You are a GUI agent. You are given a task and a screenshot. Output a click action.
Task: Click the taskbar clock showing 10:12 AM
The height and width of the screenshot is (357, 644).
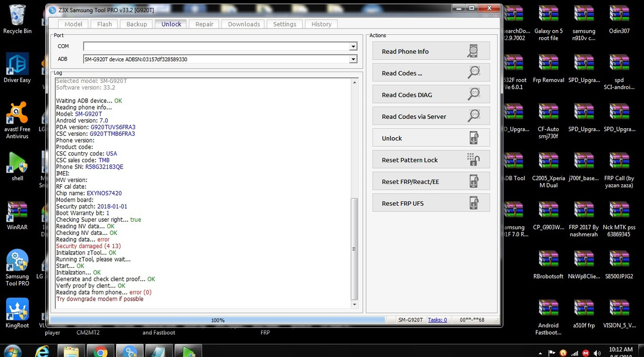[x=621, y=349]
